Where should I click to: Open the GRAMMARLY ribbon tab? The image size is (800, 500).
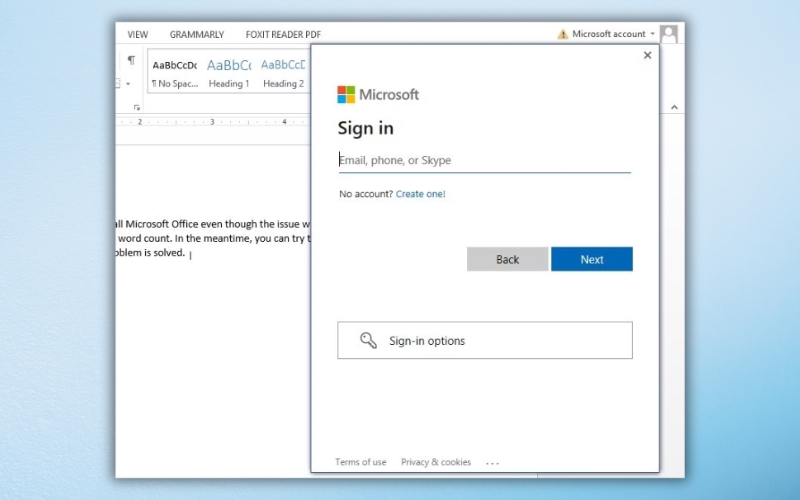pos(197,35)
